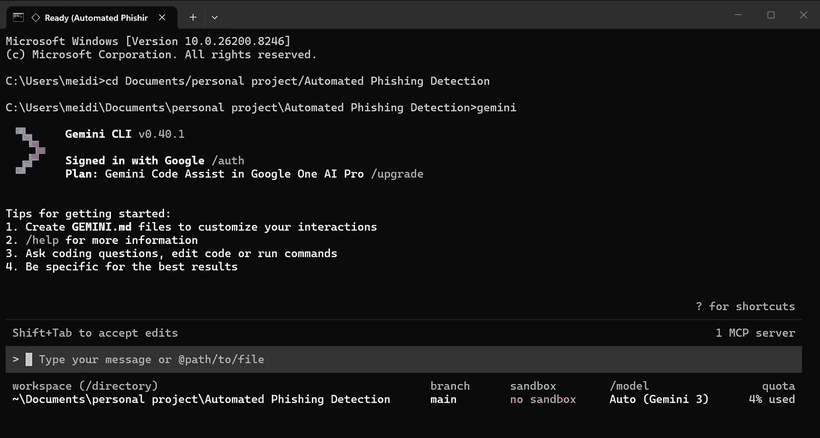Click the /upgrade command text

397,174
